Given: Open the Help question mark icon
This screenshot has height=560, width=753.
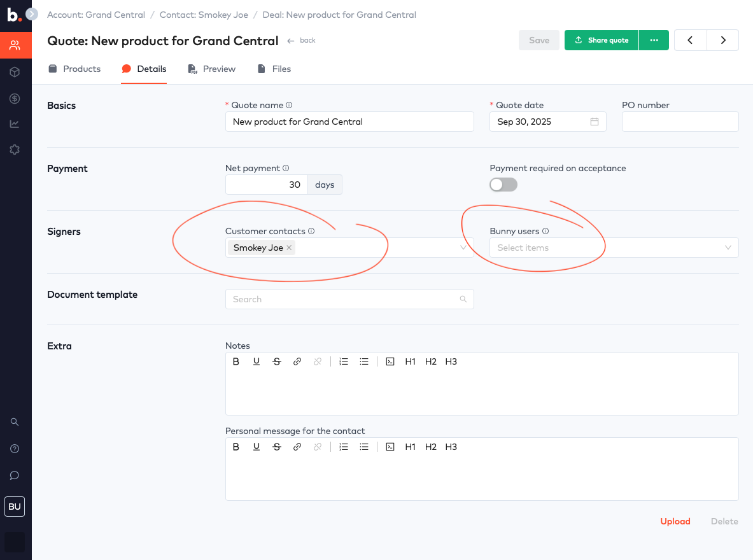Looking at the screenshot, I should [x=15, y=449].
